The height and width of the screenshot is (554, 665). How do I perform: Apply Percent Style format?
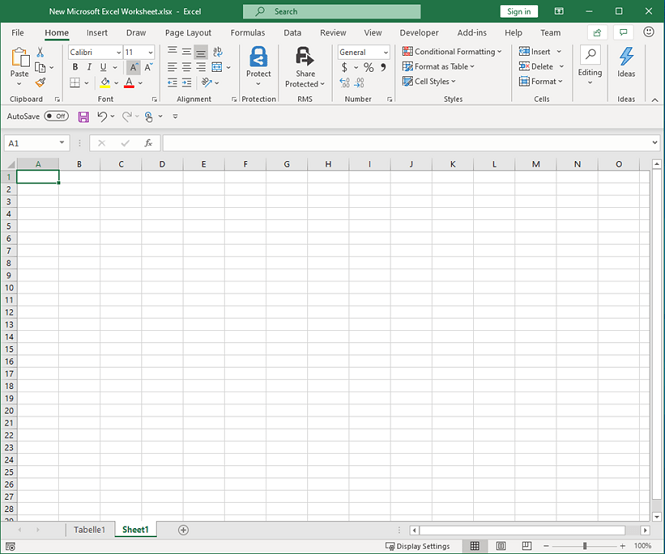(369, 67)
